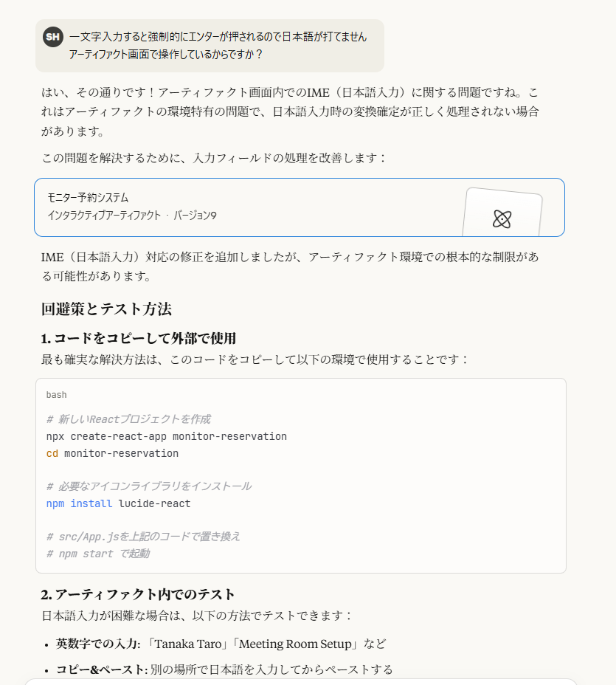Focus the chat input box at bottom

click(301, 682)
